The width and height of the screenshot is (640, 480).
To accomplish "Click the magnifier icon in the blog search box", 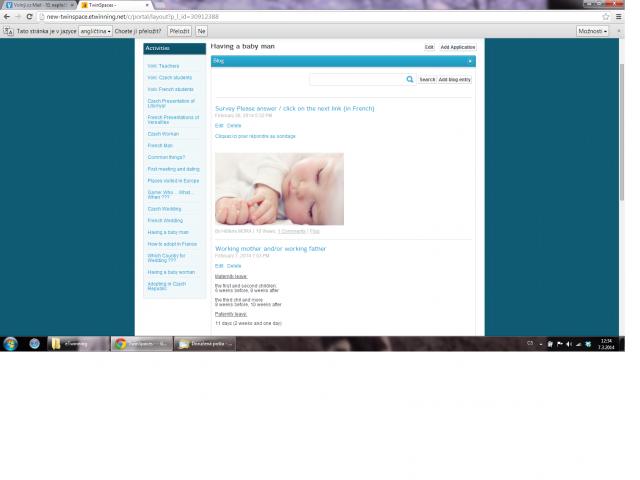I will [x=410, y=79].
